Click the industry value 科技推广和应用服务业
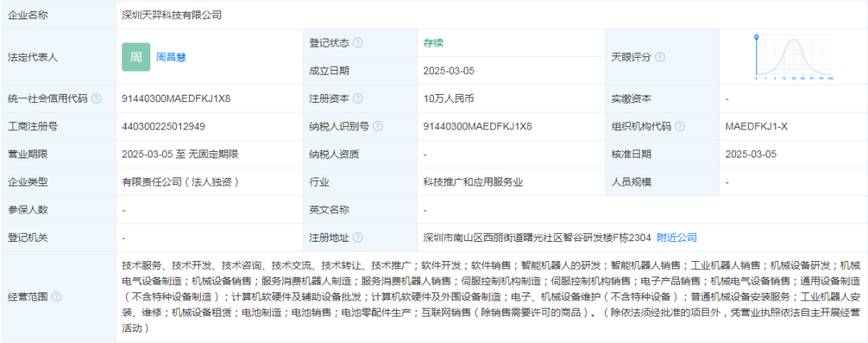Image resolution: width=868 pixels, height=343 pixels. [x=473, y=182]
